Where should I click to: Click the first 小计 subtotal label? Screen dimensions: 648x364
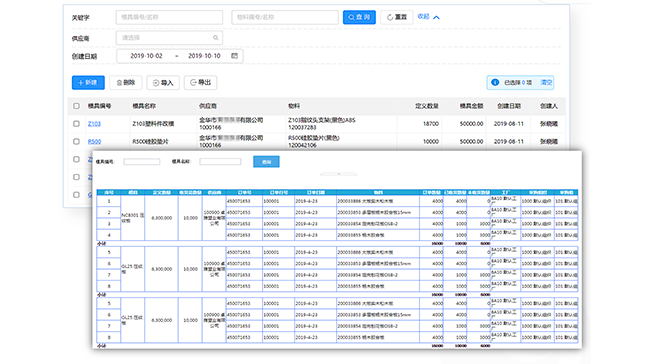[x=101, y=243]
